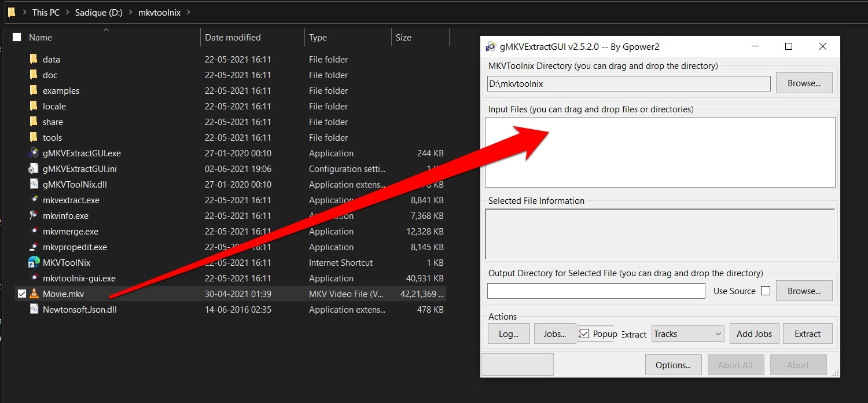Browse for the MKVToolnix directory
Viewport: 868px width, 403px height.
[804, 83]
